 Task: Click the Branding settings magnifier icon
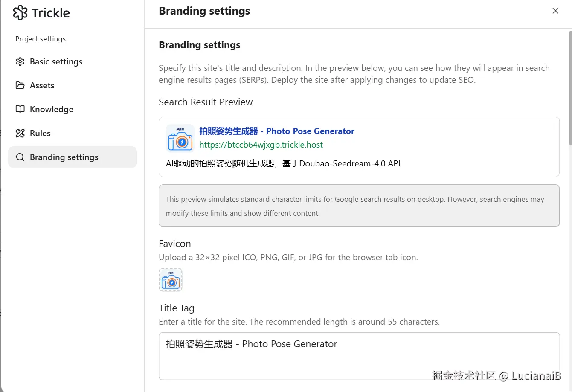(20, 157)
